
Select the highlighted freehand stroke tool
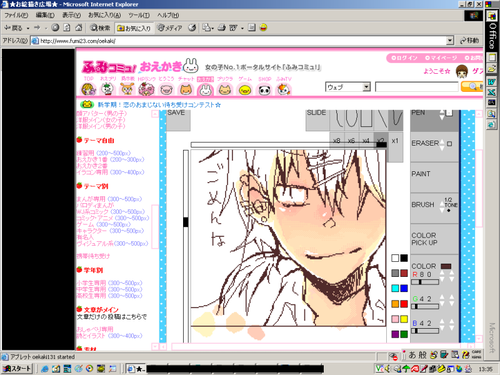396,119
